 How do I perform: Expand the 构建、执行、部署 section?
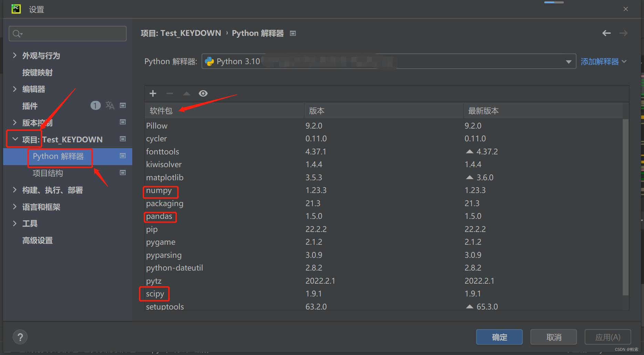[14, 190]
